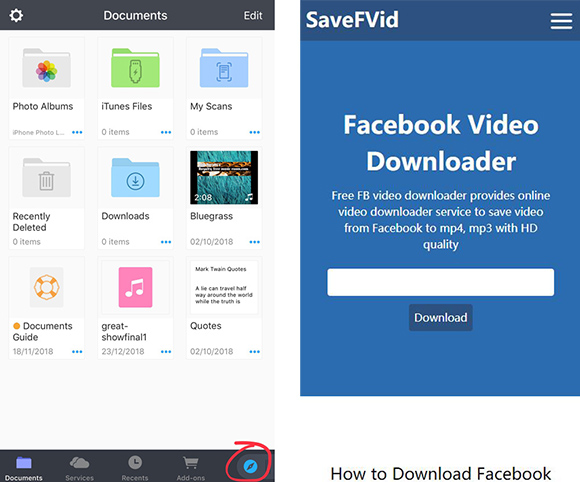The image size is (580, 482).
Task: Select the Recently Deleted label text
Action: [31, 222]
